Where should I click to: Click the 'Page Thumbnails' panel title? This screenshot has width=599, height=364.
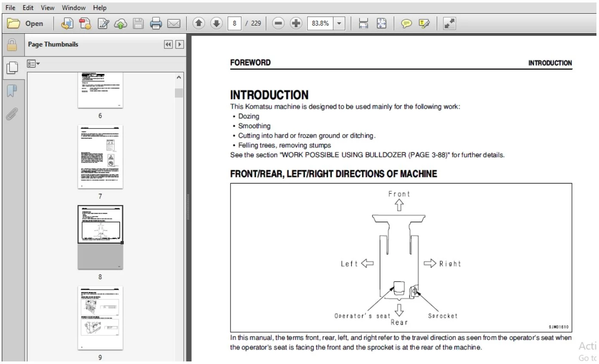point(53,44)
